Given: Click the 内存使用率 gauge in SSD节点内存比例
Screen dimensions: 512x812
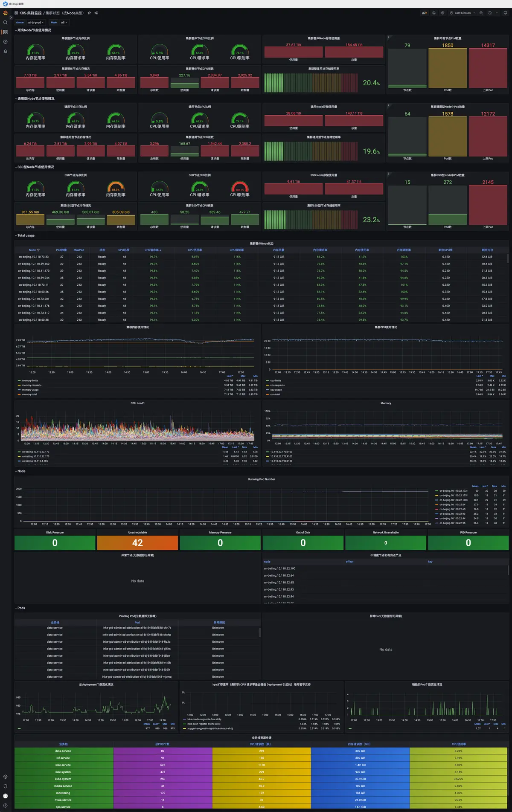Looking at the screenshot, I should point(35,189).
